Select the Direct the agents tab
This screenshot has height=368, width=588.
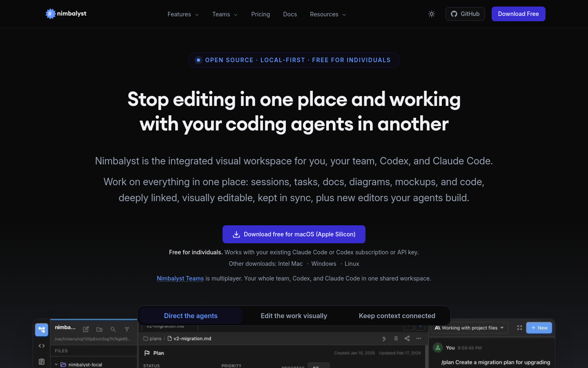tap(191, 316)
